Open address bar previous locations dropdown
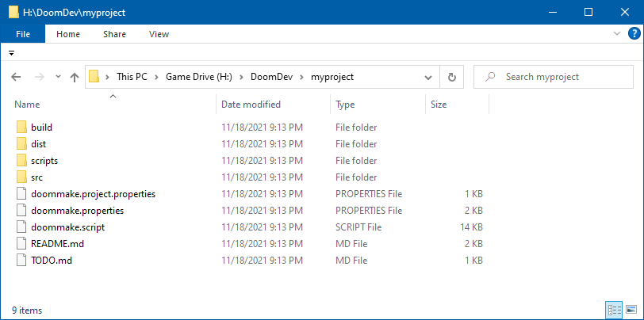The height and width of the screenshot is (320, 644). pos(428,77)
